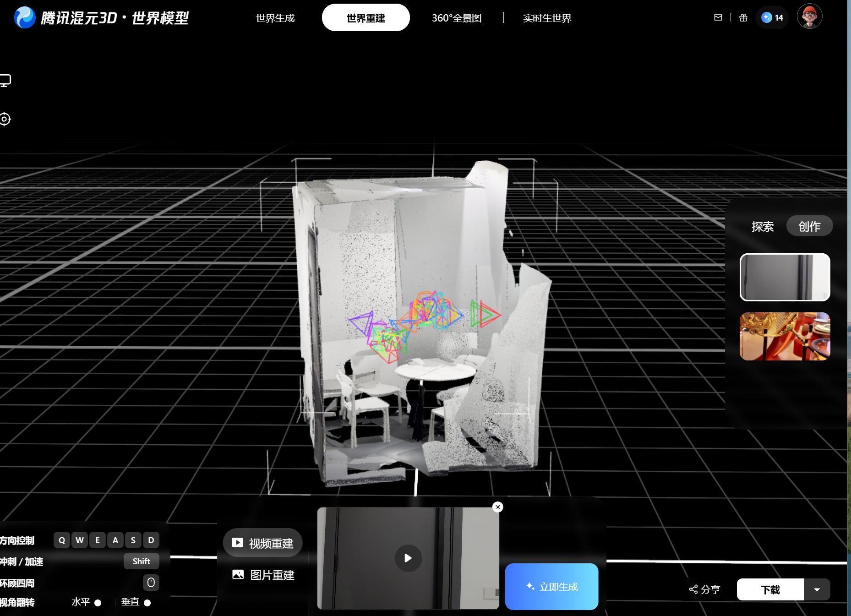Select the golden ornament creation thumbnail
This screenshot has width=851, height=616.
click(785, 336)
